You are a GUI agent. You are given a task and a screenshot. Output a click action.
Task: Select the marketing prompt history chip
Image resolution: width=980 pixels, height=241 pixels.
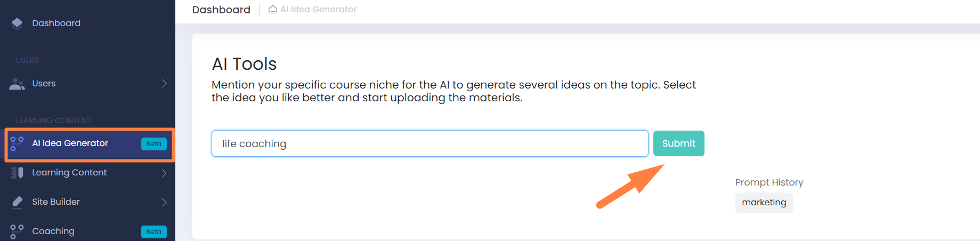pyautogui.click(x=764, y=203)
